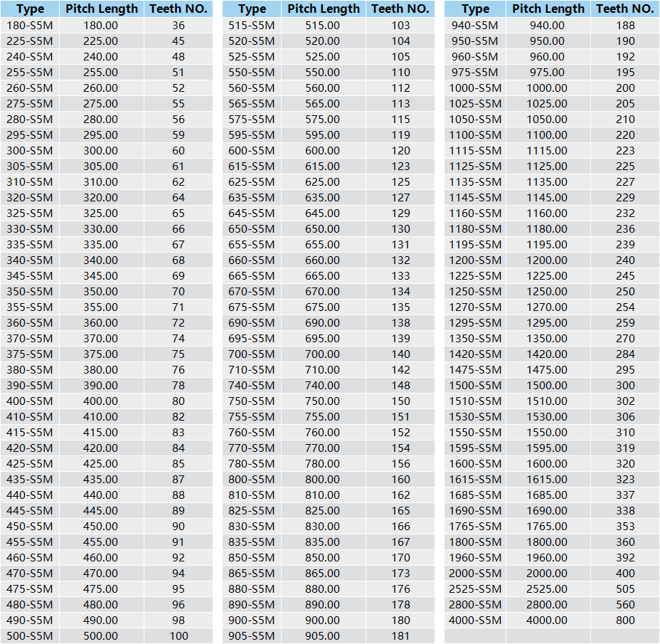Image resolution: width=660 pixels, height=644 pixels.
Task: Select teeth number 306
Action: coord(625,417)
